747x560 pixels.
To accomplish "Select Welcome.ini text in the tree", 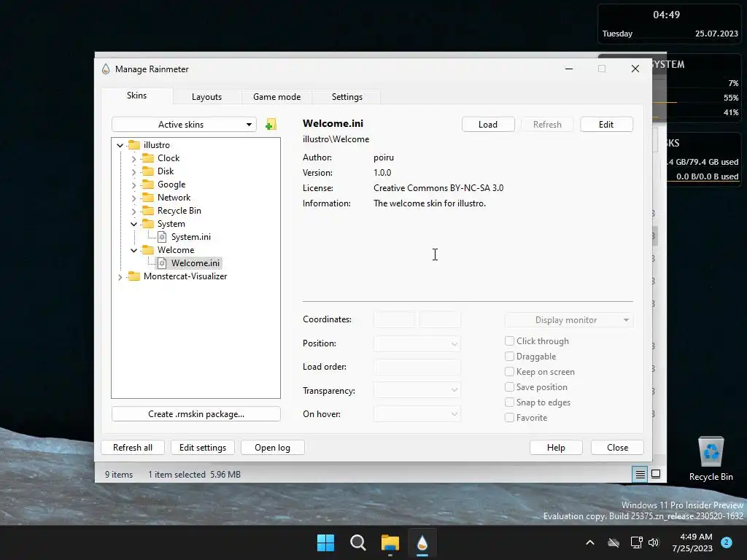I will tap(196, 262).
